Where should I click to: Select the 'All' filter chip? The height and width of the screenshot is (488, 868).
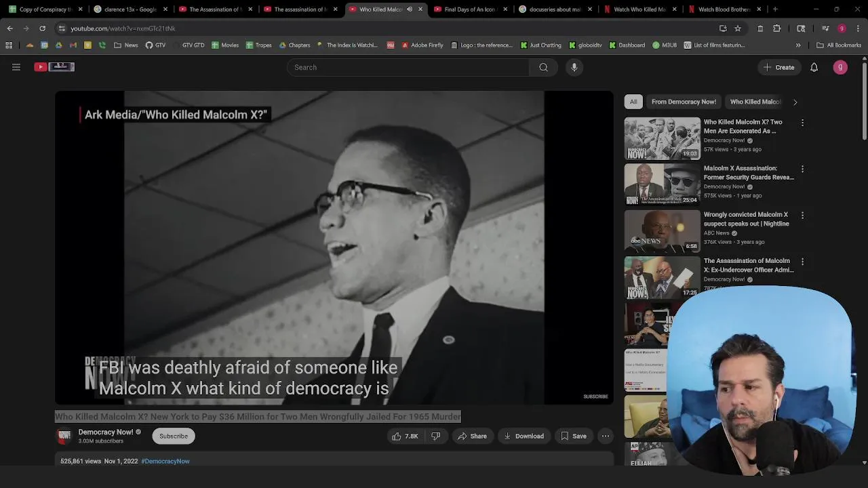coord(633,102)
